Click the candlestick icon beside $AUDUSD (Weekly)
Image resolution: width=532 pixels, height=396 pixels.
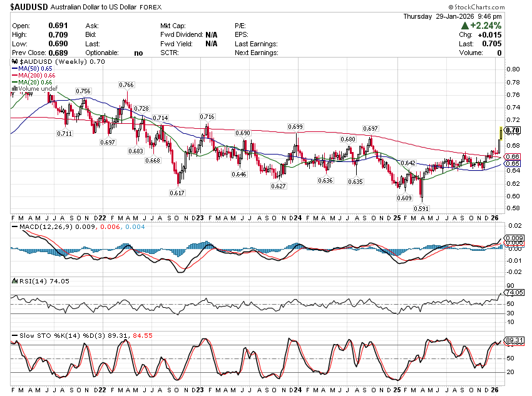coord(16,62)
